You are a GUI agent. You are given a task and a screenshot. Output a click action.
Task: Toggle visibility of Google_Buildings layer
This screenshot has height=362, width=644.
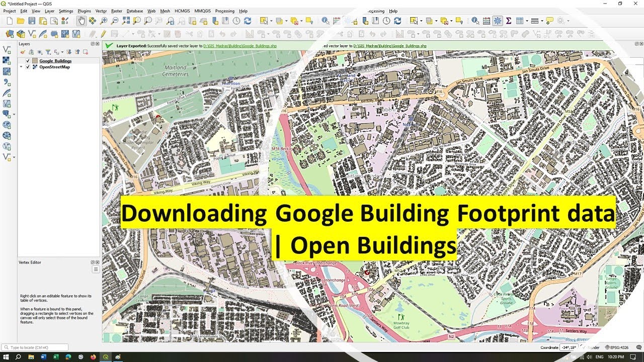pos(28,61)
